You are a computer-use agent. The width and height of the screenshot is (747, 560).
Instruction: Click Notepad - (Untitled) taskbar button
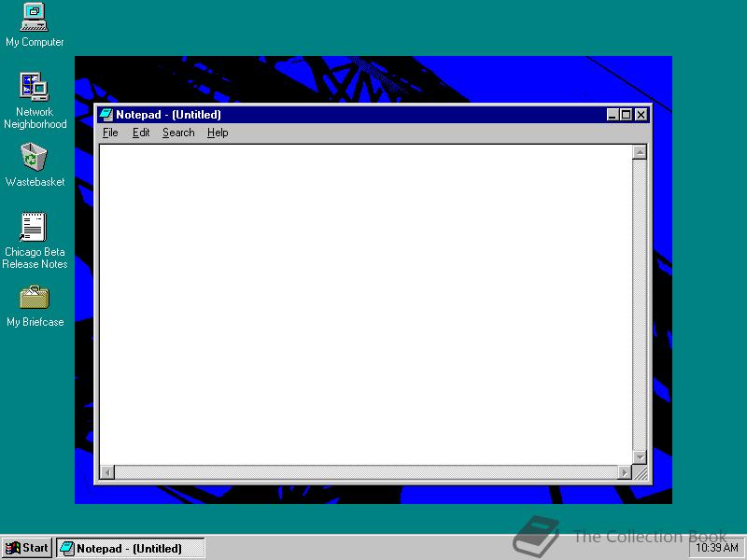(131, 548)
